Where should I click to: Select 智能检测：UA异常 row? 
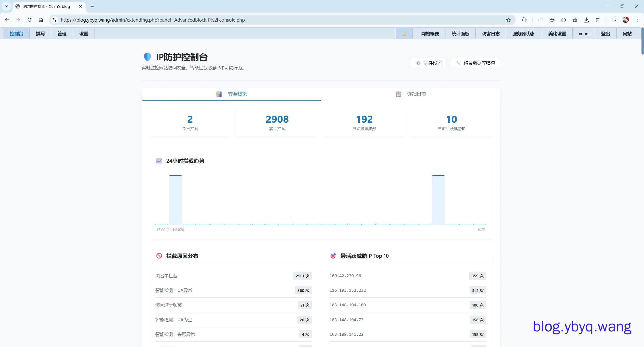coord(233,290)
